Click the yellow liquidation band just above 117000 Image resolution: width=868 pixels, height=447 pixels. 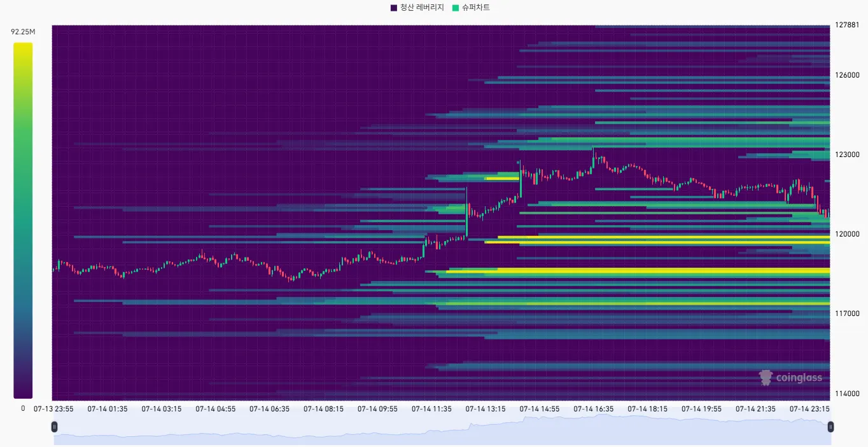[636, 303]
